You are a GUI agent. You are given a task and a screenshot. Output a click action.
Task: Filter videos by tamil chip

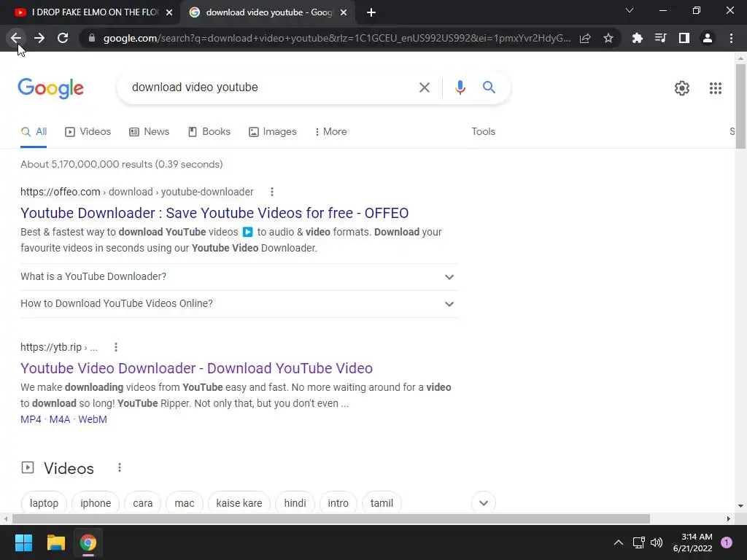click(x=382, y=503)
